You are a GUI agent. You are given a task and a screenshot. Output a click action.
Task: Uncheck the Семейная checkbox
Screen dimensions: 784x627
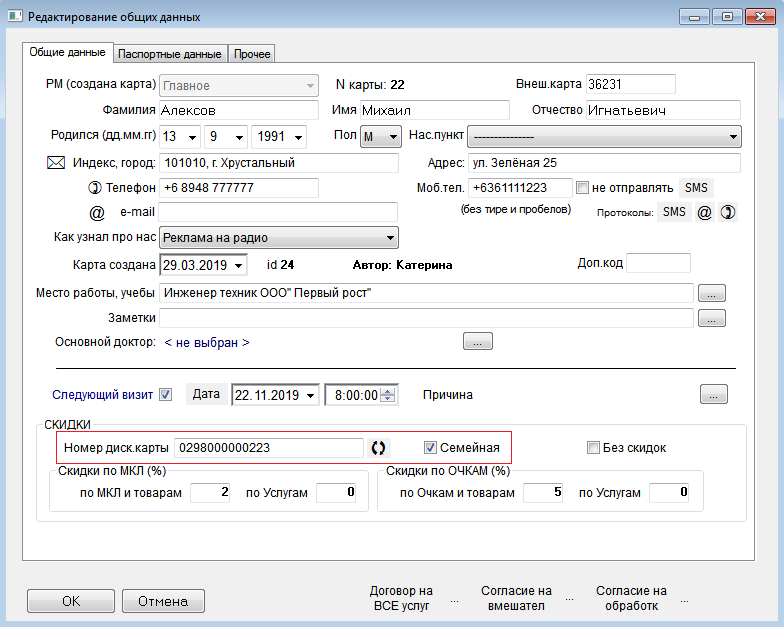[431, 447]
